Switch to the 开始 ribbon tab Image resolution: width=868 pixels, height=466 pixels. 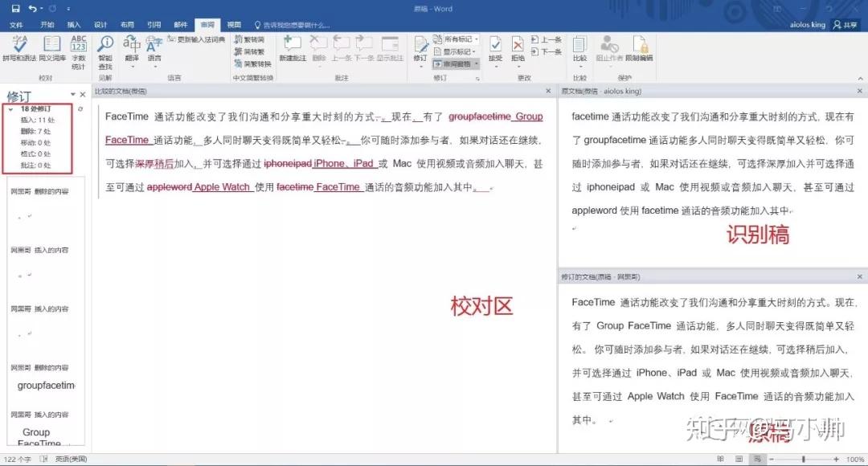(x=47, y=25)
